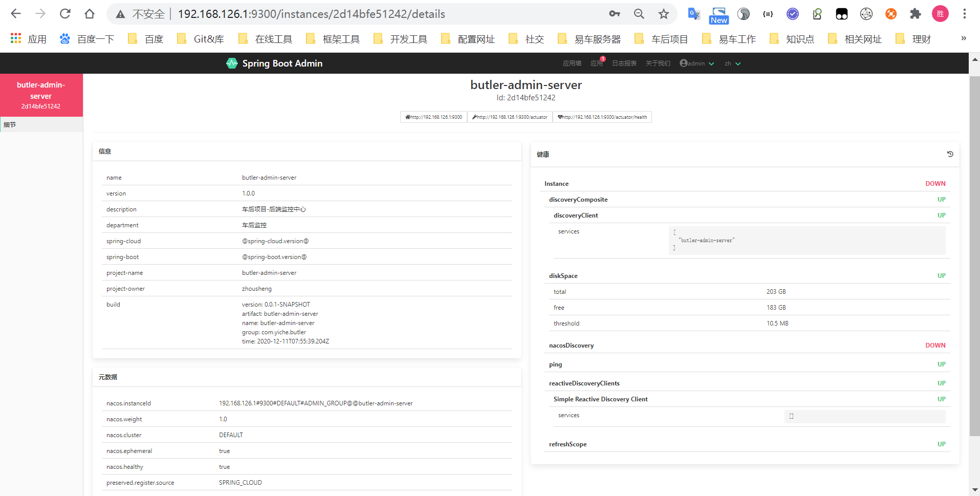
Task: Open the browser extensions puzzle icon
Action: point(916,14)
